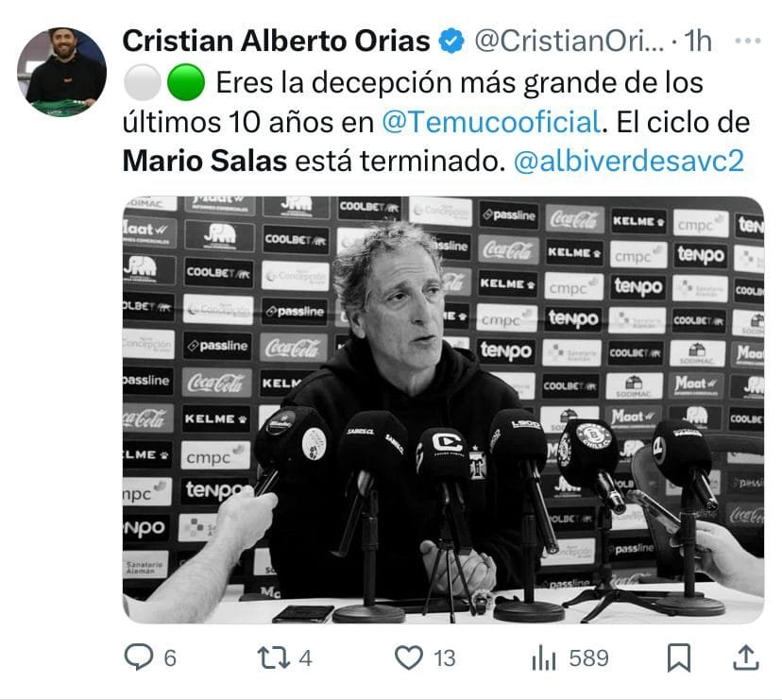Like the tweet with the heart icon
Viewport: 782px width, 700px height.
tap(409, 657)
